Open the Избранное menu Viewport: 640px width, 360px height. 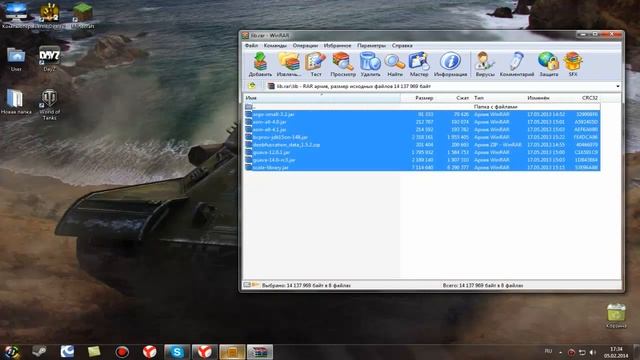click(337, 46)
